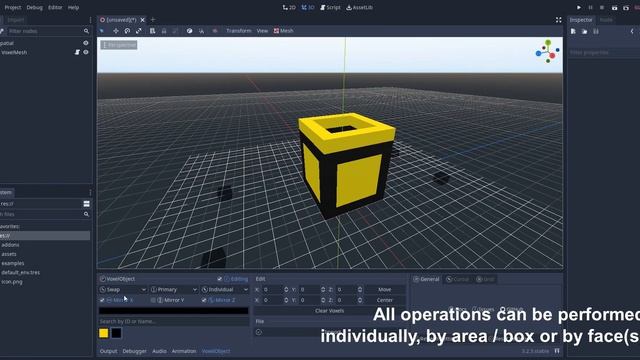This screenshot has height=360, width=640.
Task: Open the Editor menu
Action: (55, 7)
